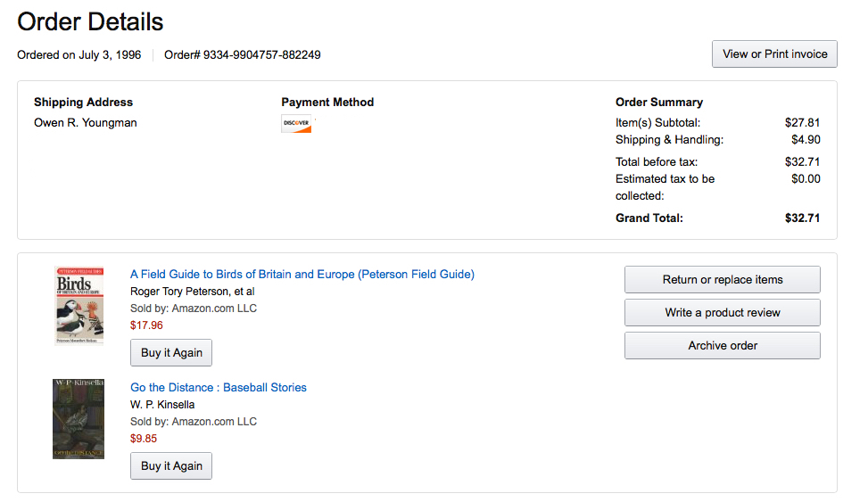Choose Write a product review
Screen dimensions: 868x502
pos(723,313)
